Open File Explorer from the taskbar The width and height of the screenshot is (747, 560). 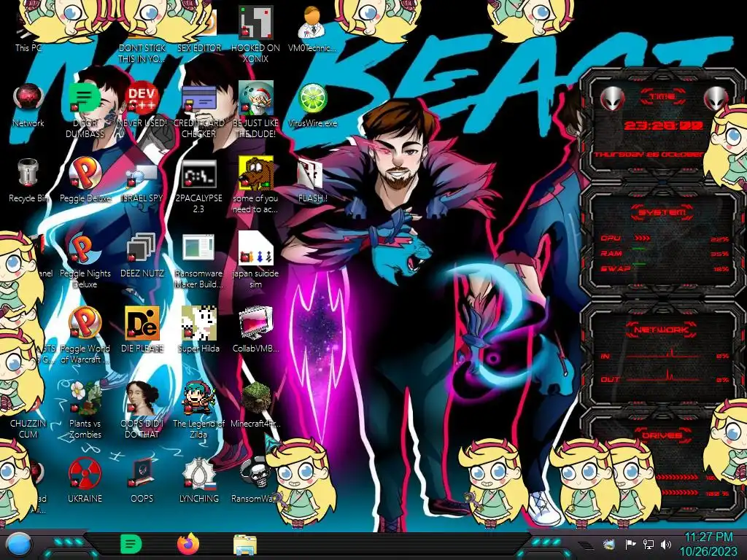(x=245, y=545)
